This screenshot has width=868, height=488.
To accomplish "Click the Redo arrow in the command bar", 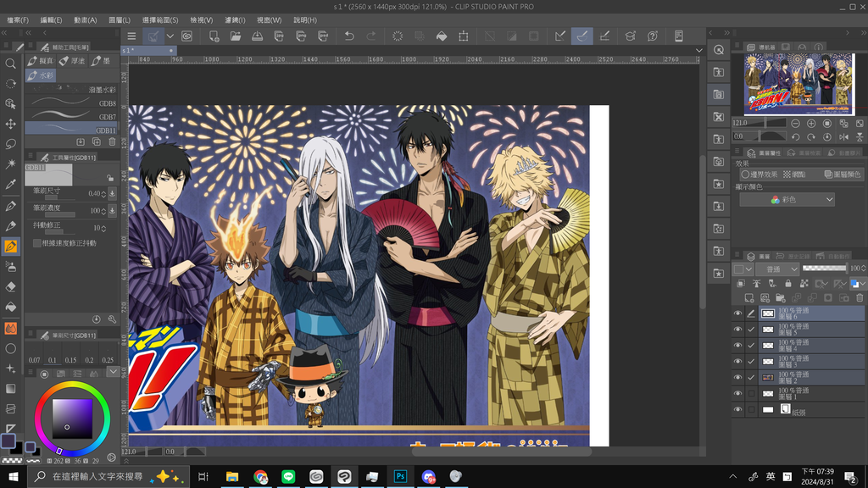I will click(371, 36).
